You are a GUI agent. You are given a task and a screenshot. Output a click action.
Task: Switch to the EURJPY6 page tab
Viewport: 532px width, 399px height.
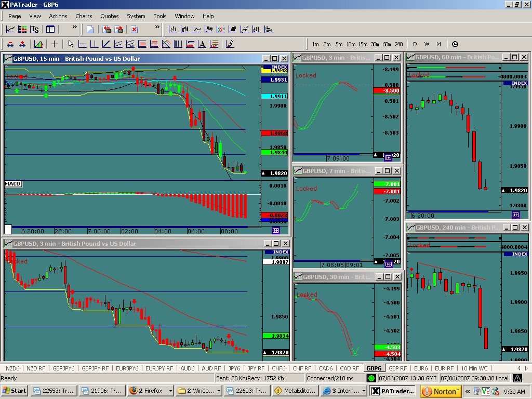127,368
